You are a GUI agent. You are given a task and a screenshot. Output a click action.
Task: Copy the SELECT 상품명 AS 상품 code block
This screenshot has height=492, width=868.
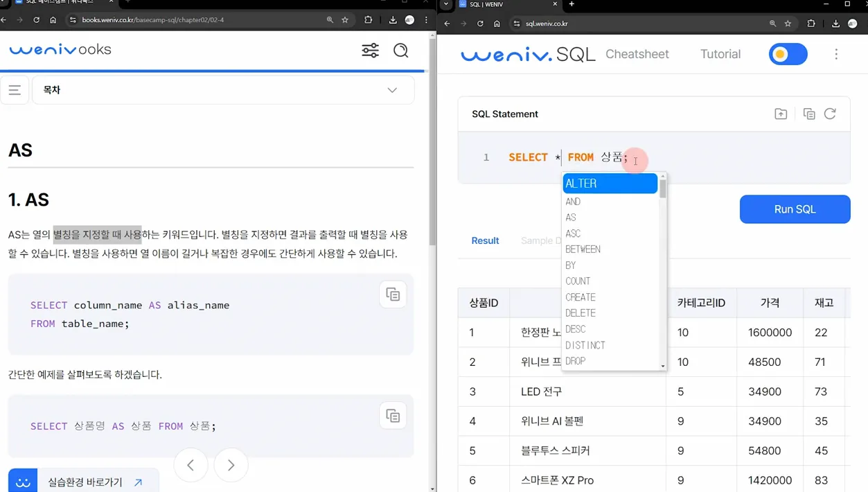[x=393, y=416]
